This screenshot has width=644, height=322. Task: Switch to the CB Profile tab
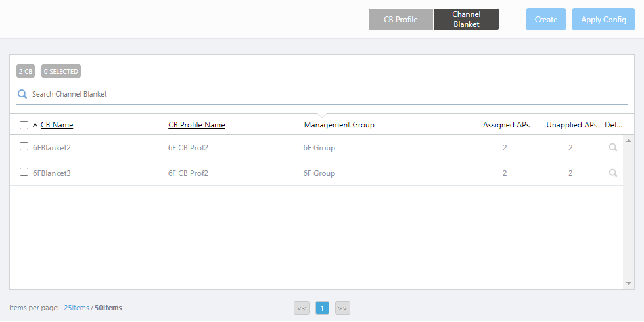[x=401, y=20]
